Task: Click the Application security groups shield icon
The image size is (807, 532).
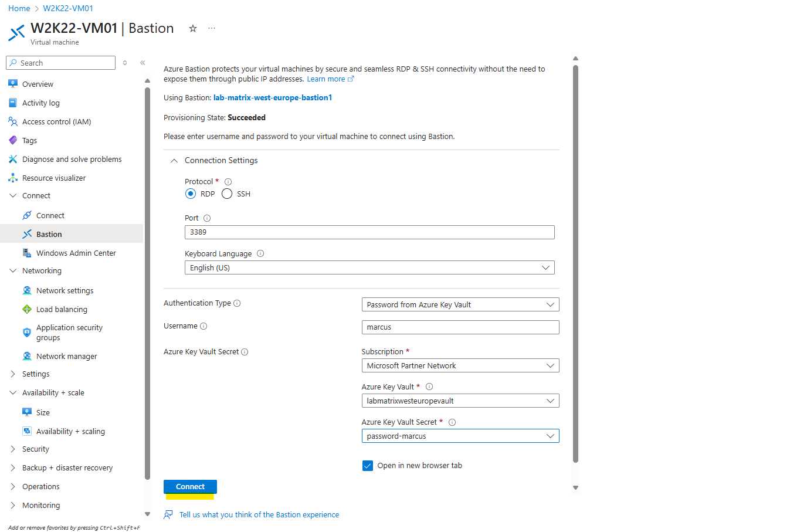Action: coord(27,333)
